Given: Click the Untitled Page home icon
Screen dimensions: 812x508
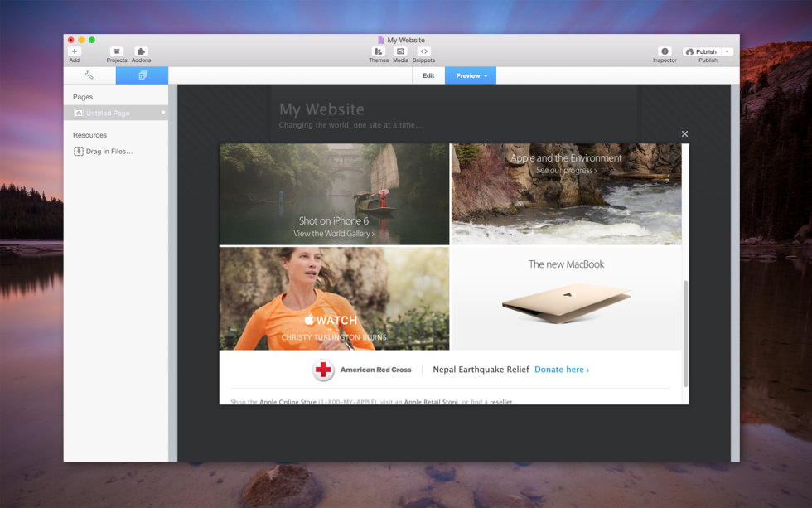Looking at the screenshot, I should [x=79, y=113].
